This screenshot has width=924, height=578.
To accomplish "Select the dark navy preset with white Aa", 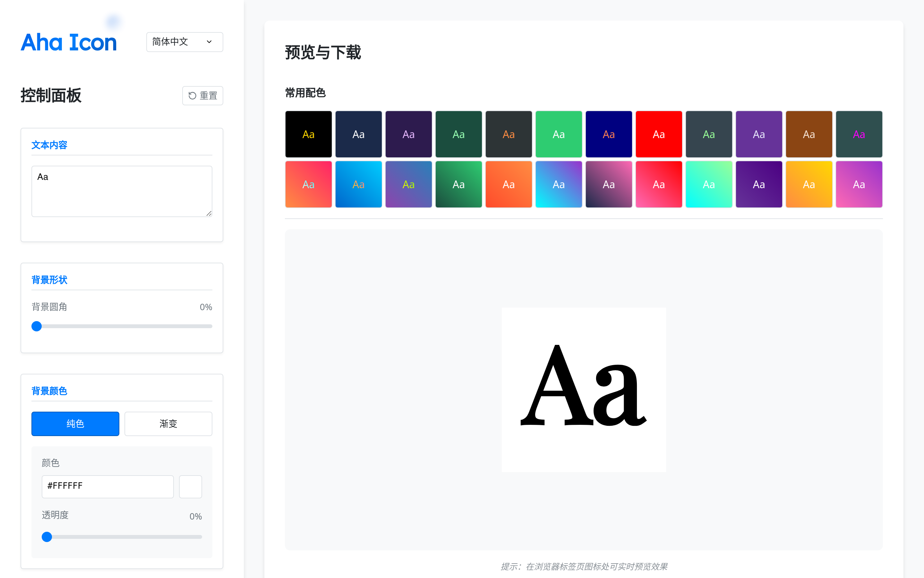I will [358, 134].
